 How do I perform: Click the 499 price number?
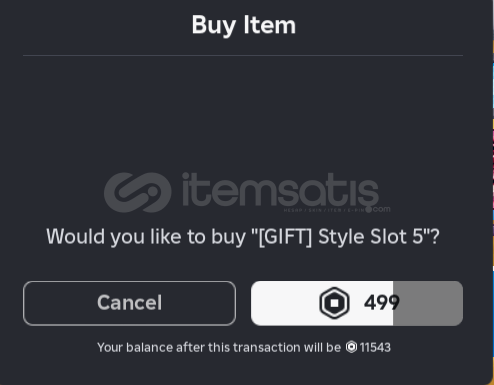382,303
